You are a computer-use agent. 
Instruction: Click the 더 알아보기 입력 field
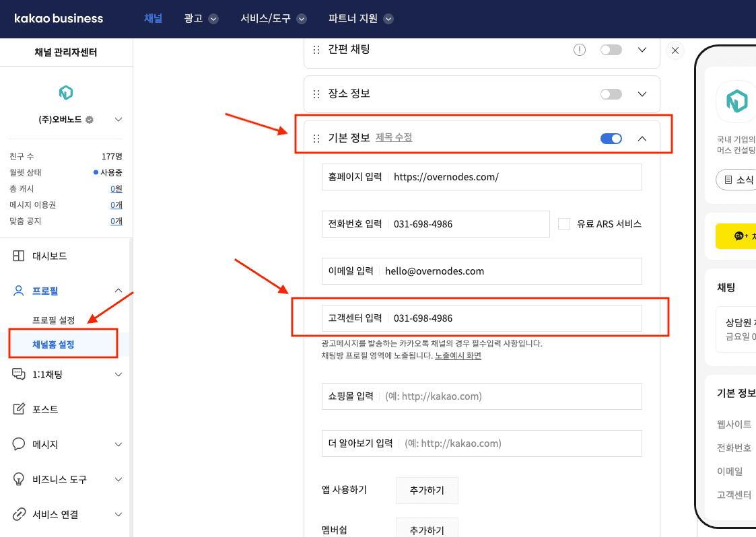pos(481,443)
